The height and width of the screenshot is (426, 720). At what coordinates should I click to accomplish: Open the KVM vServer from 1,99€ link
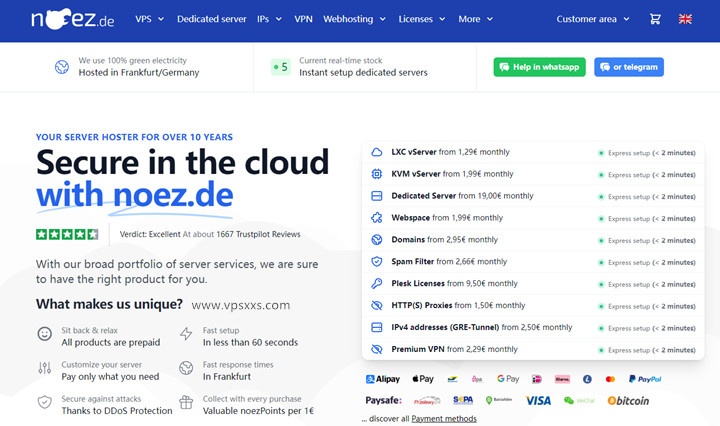(x=452, y=174)
